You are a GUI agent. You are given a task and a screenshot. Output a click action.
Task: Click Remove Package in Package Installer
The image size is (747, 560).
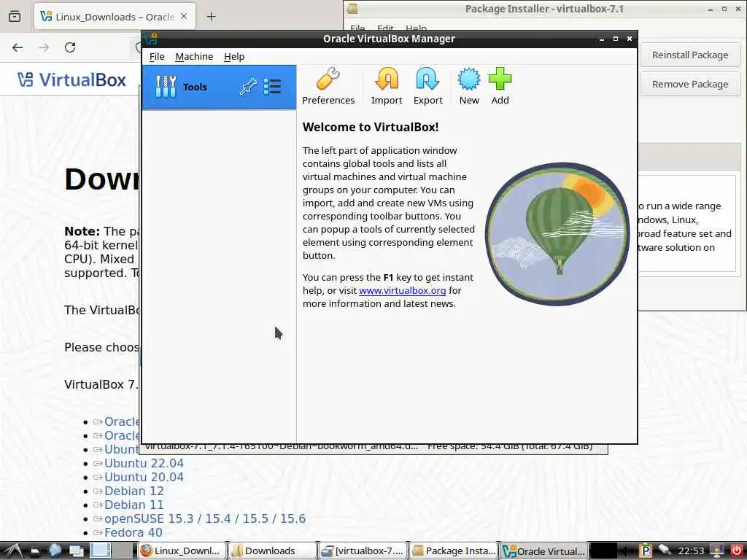(690, 84)
